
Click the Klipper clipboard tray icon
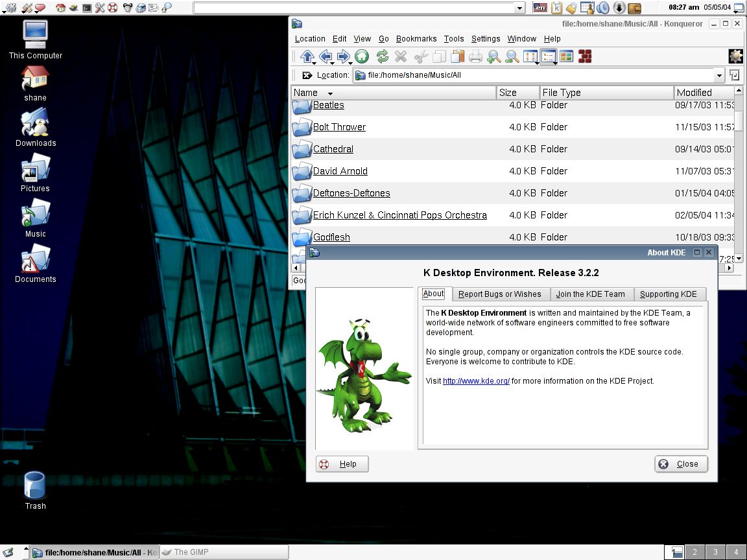[556, 8]
